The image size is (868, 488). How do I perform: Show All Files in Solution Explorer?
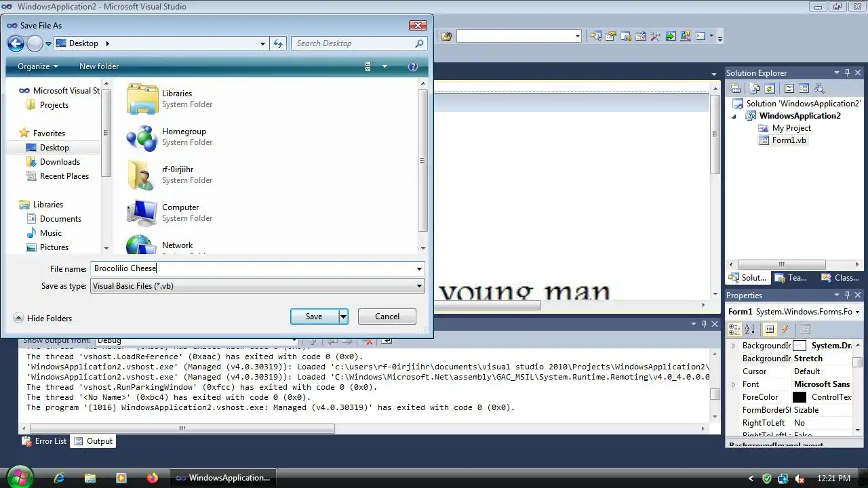[755, 88]
